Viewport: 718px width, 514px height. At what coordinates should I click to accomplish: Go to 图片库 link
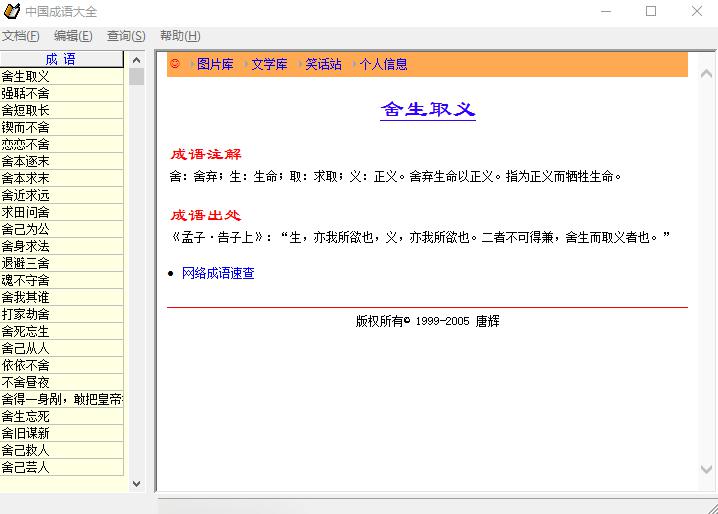[x=215, y=64]
